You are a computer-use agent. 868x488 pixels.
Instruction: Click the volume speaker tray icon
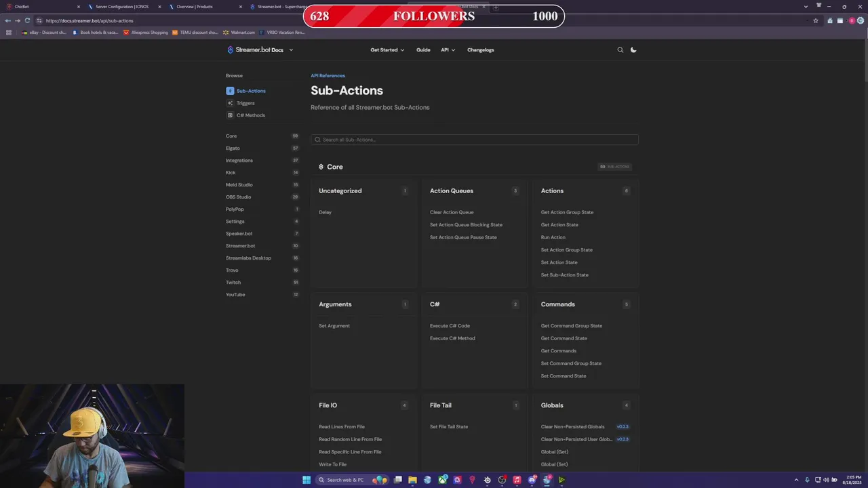pos(826,480)
